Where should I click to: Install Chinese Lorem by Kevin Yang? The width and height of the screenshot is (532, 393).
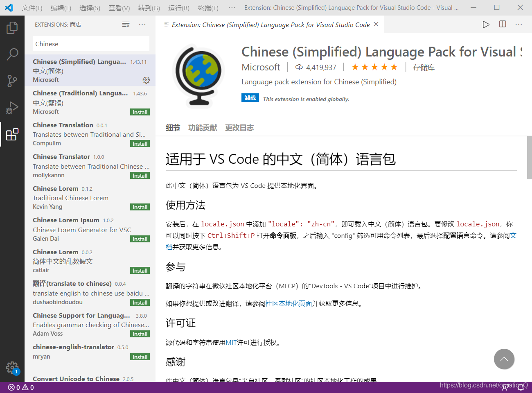tap(140, 207)
